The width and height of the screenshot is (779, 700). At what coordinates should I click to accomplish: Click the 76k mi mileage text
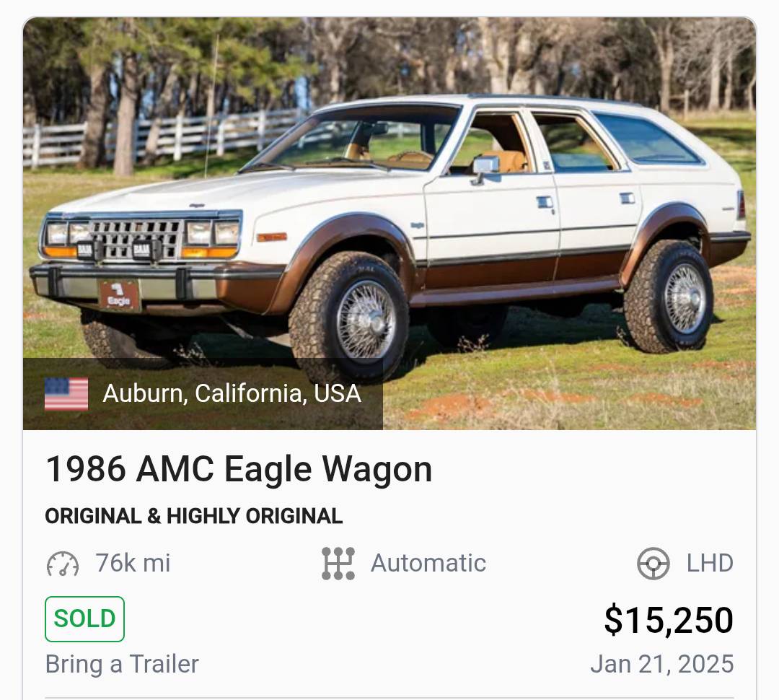click(133, 564)
